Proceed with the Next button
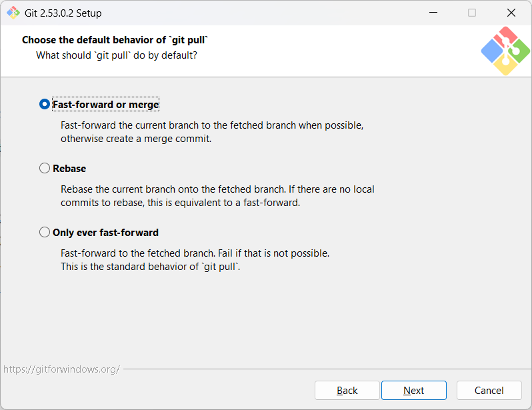Screen dimensions: 532x410 click(x=413, y=390)
